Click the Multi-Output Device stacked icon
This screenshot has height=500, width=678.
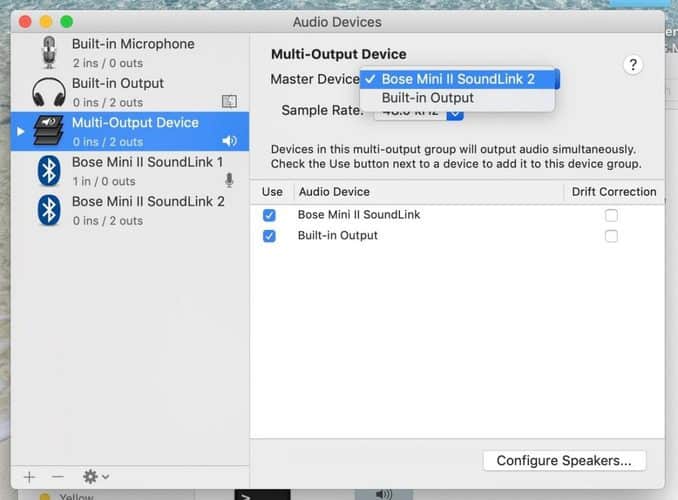[49, 131]
